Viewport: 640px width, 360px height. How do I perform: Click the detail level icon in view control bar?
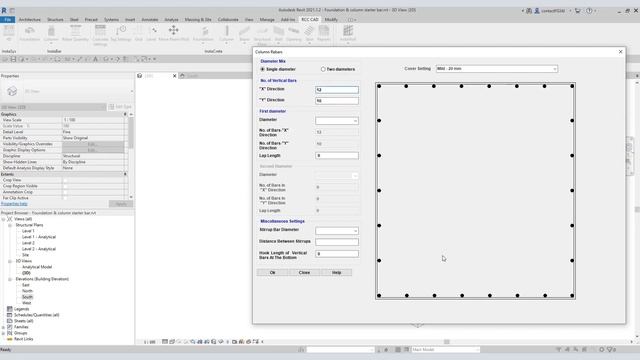point(165,342)
